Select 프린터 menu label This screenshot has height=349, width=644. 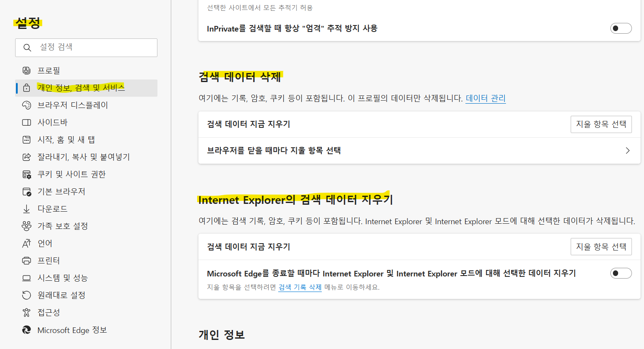pos(49,260)
